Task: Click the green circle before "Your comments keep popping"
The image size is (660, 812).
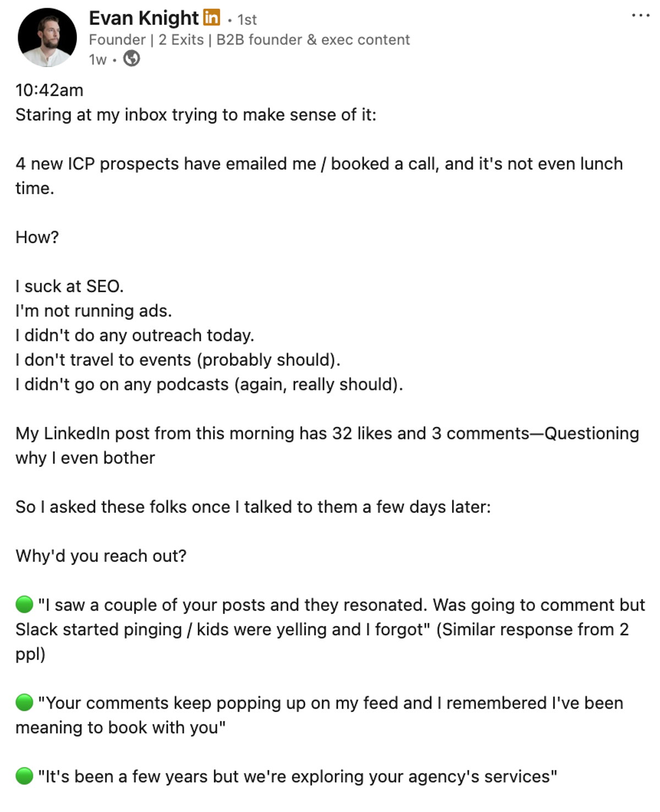Action: coord(25,702)
